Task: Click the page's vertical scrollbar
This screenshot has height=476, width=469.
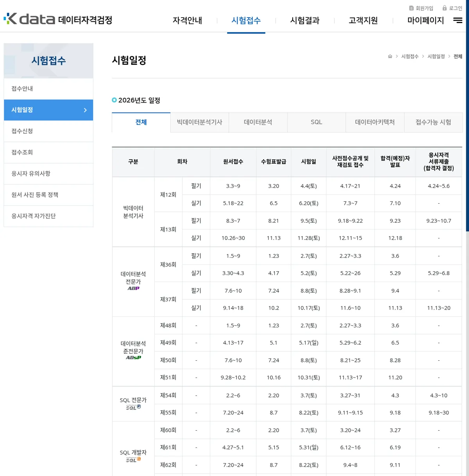Action: pos(467,116)
